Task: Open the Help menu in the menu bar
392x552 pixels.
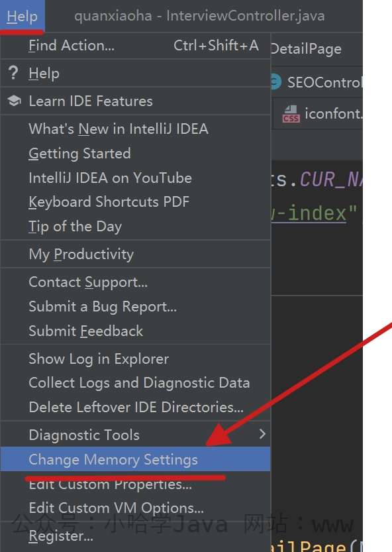Action: pos(22,16)
